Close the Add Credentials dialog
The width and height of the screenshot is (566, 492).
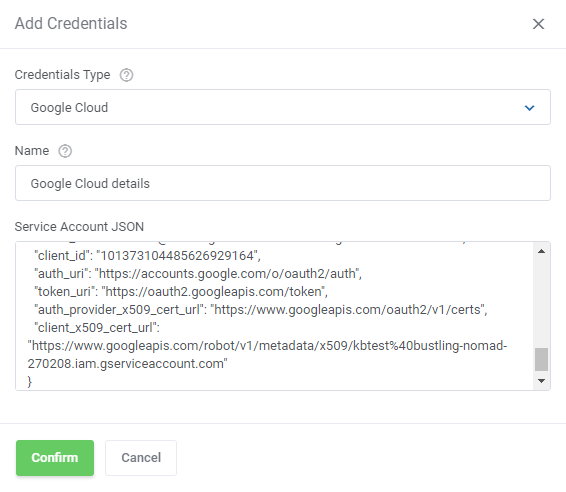(x=538, y=24)
